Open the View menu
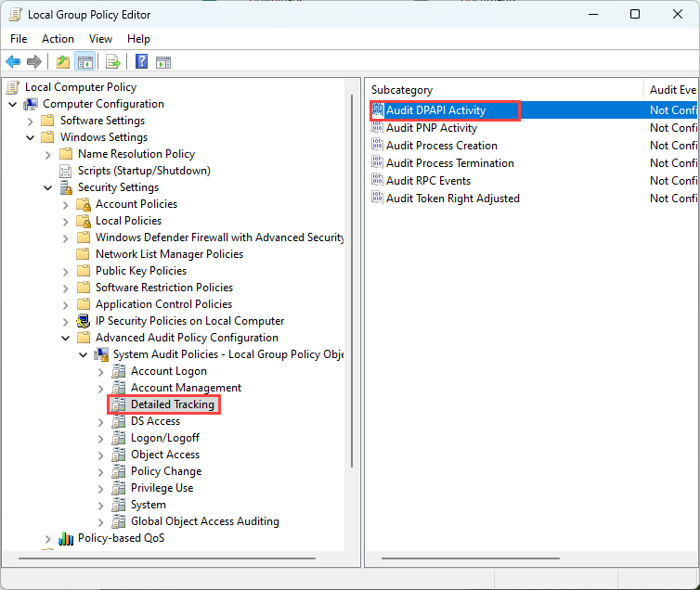The width and height of the screenshot is (700, 590). (100, 39)
